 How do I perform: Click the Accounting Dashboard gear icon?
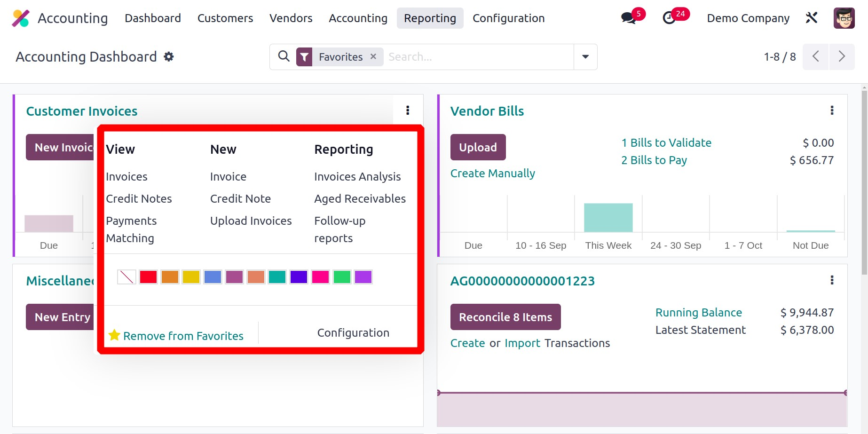click(x=169, y=57)
